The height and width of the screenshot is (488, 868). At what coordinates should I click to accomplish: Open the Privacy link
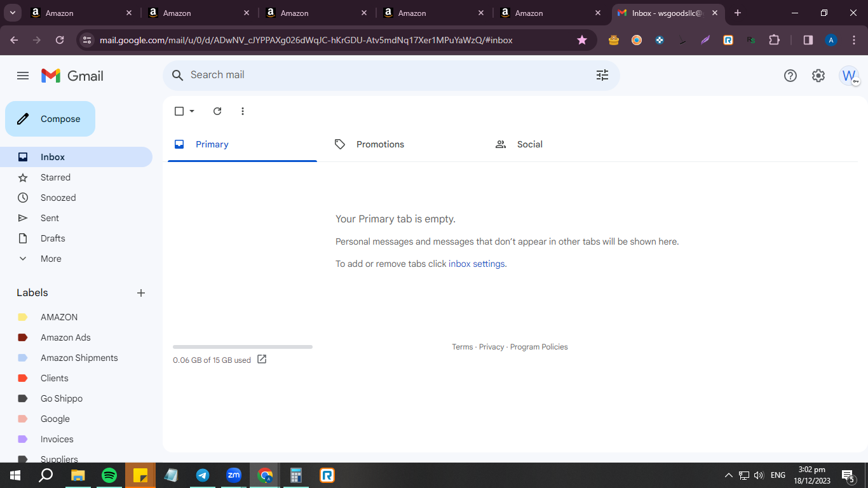491,347
